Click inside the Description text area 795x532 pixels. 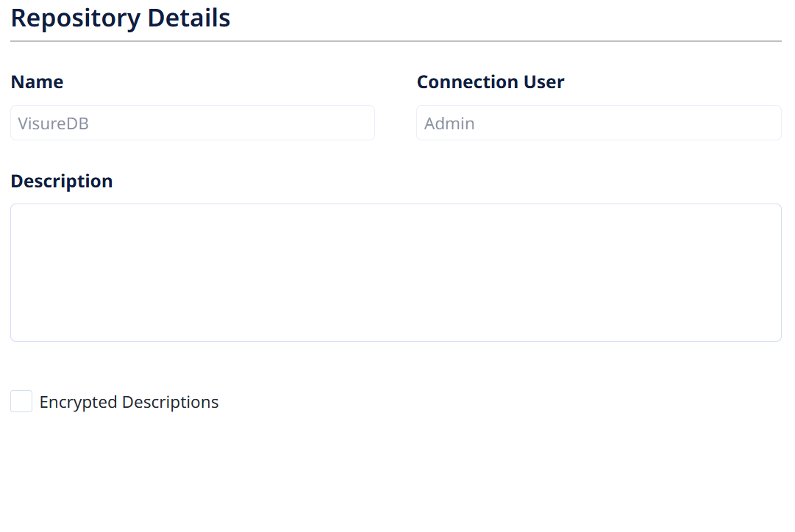tap(396, 273)
